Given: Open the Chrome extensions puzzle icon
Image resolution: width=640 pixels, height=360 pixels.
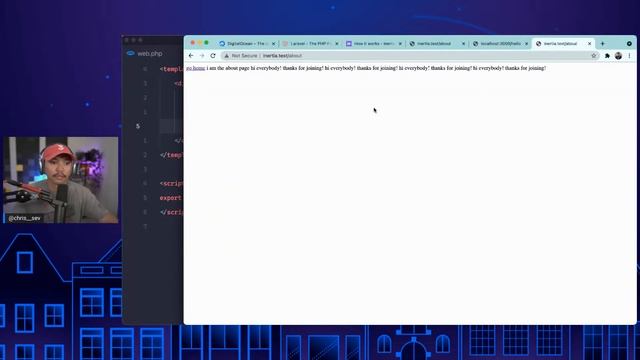Looking at the screenshot, I should click(x=607, y=56).
